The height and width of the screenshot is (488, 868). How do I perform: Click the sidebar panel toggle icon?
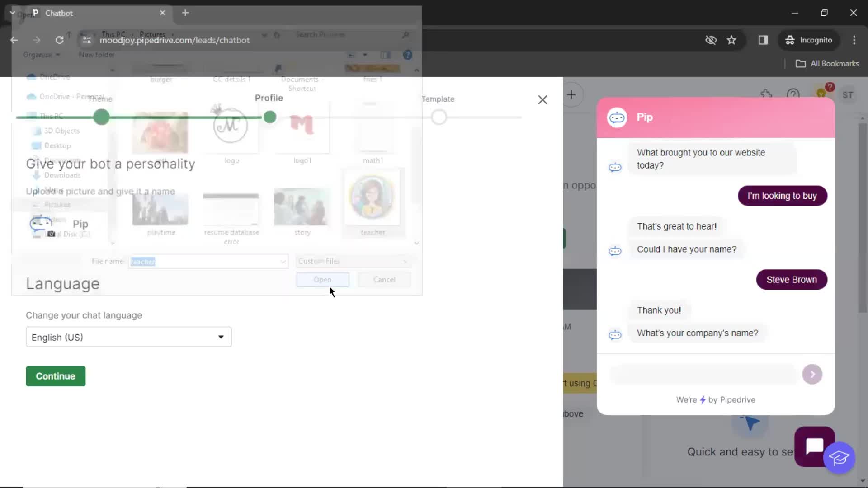tap(764, 40)
